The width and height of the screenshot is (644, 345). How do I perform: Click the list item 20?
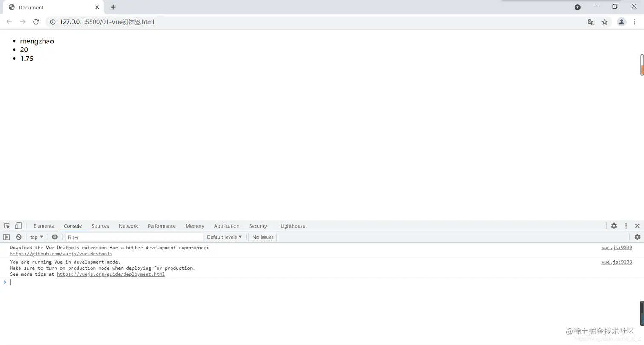pos(24,50)
